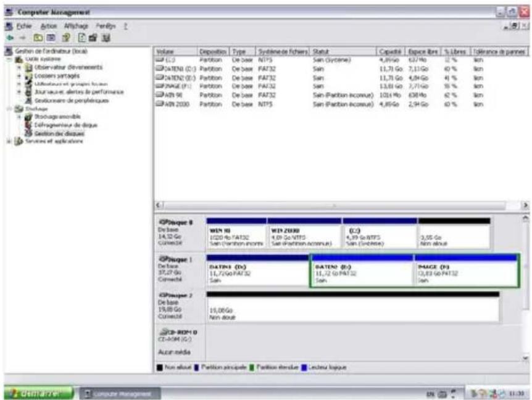The image size is (532, 400).
Task: Click the Up one level folder icon
Action: point(38,38)
